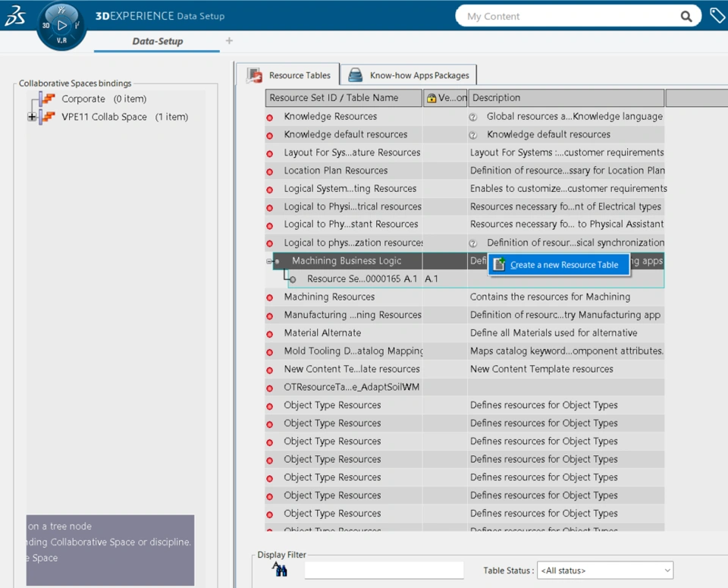Click the binoculars filter icon
The height and width of the screenshot is (588, 728).
click(280, 569)
